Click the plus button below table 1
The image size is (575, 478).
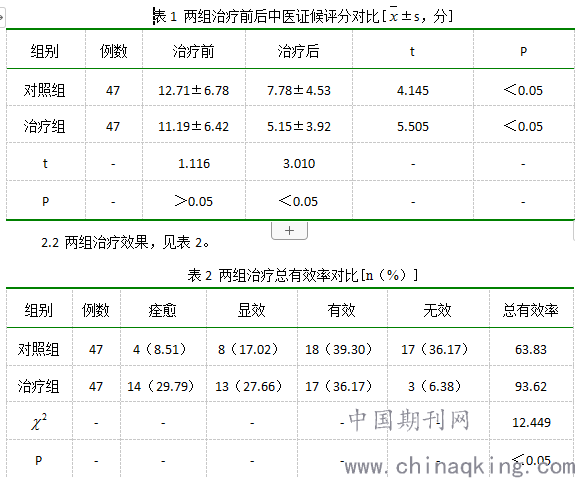[289, 231]
